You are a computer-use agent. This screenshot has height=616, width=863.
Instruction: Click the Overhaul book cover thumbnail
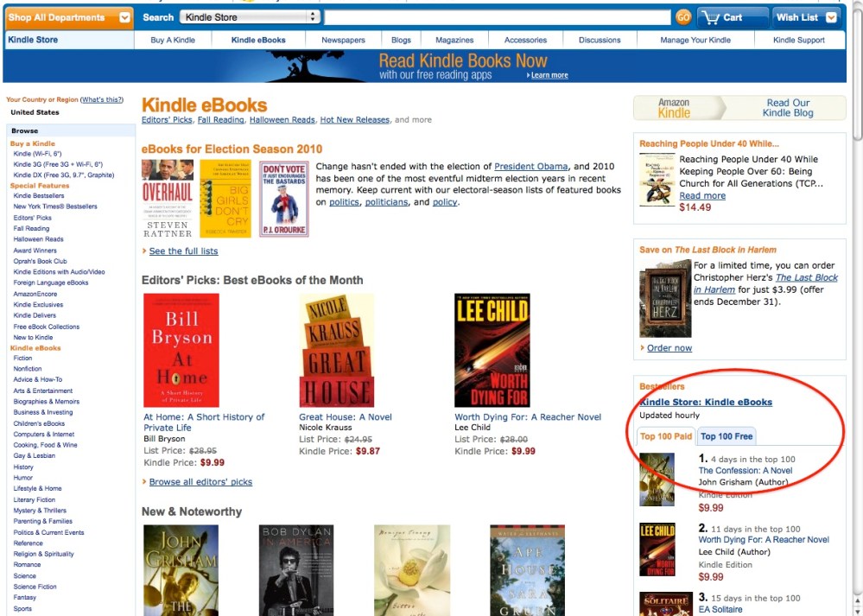[x=168, y=199]
